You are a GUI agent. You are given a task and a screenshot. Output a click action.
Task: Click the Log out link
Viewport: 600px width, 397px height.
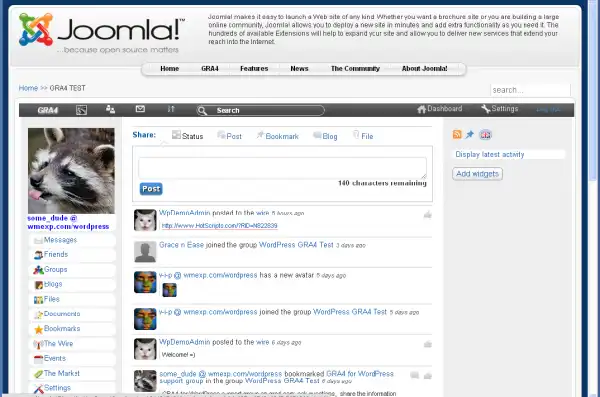[x=548, y=109]
